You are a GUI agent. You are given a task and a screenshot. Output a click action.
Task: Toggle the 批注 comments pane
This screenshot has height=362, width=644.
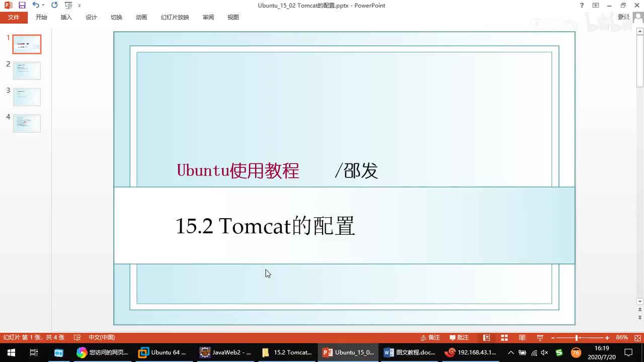point(459,337)
